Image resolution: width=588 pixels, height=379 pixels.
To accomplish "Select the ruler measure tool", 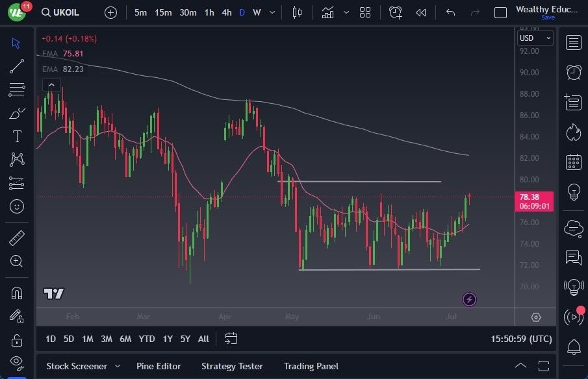I will [x=17, y=238].
